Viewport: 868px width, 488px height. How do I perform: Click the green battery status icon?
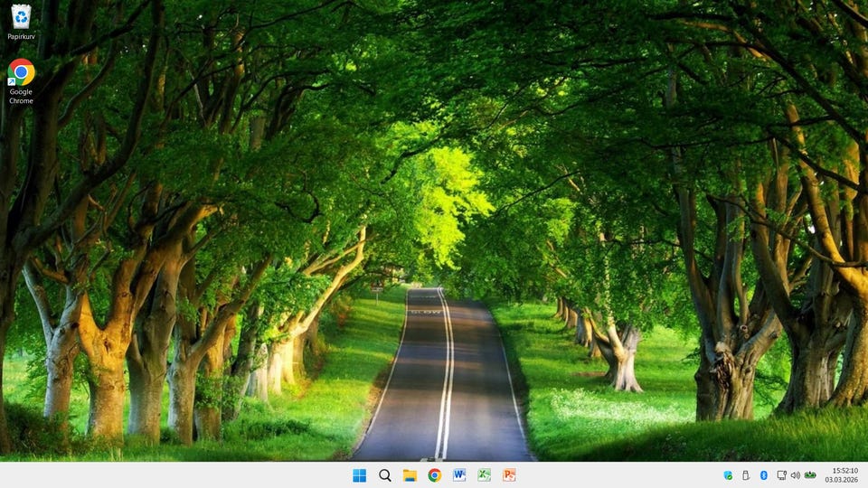[x=810, y=474]
